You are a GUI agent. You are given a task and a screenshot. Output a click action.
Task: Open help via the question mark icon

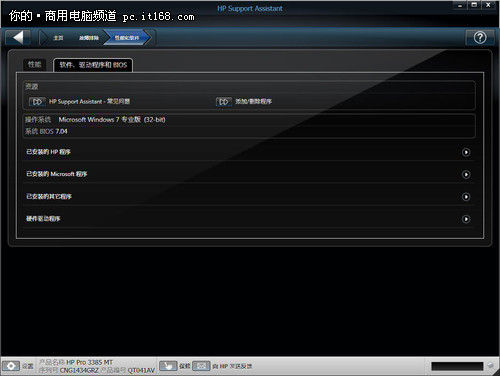[480, 37]
